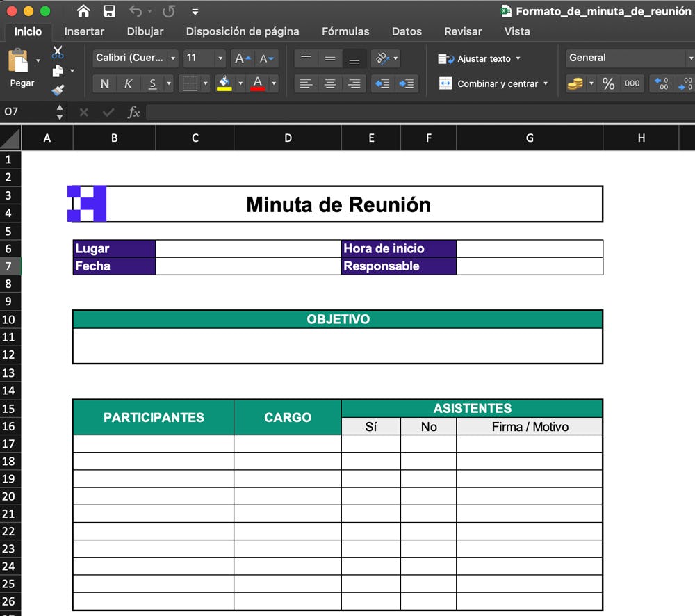
Task: Click the Cut scissors icon
Action: [x=58, y=51]
